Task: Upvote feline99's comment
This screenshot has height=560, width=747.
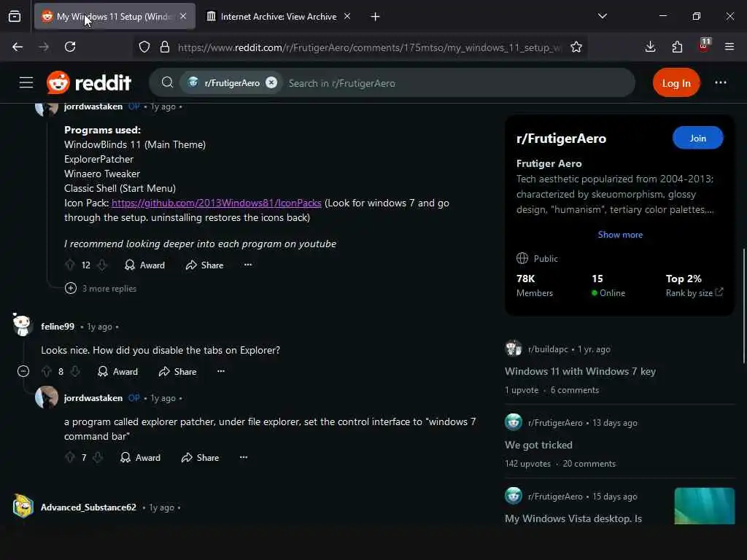Action: pos(46,372)
